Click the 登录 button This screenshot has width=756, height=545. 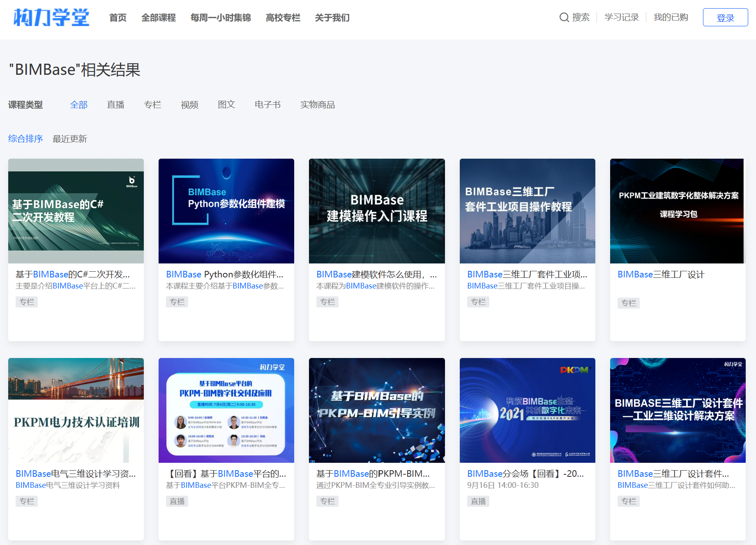pyautogui.click(x=725, y=17)
